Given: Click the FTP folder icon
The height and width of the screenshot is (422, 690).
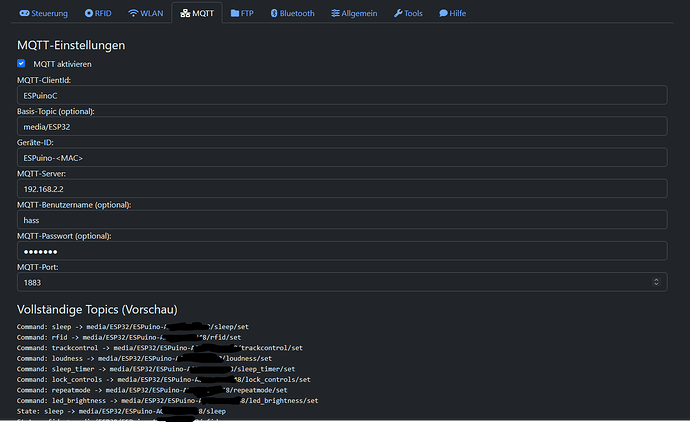Looking at the screenshot, I should click(x=234, y=14).
